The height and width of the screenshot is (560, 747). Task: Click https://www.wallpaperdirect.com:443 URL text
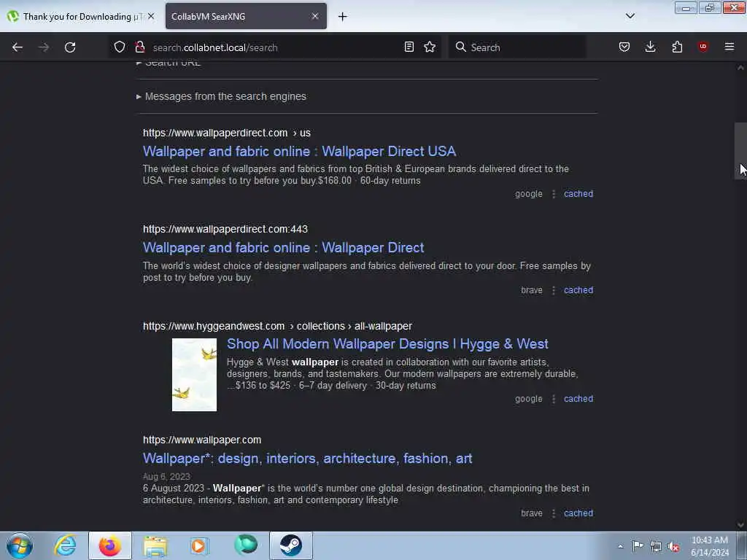225,229
